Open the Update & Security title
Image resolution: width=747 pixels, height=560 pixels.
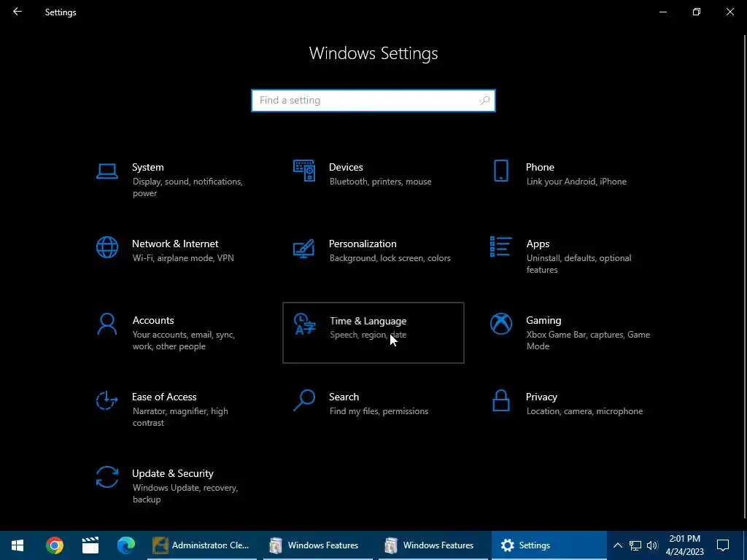point(172,474)
